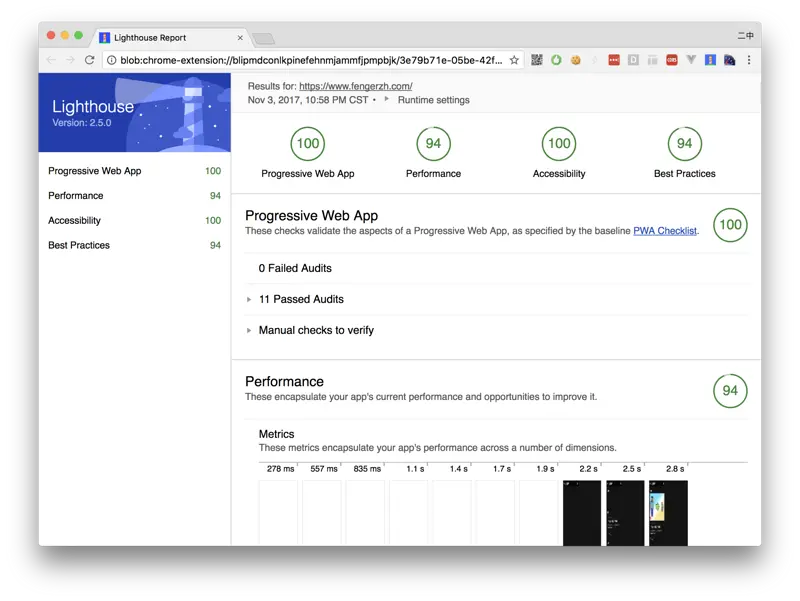800x601 pixels.
Task: Open the 1.1 s filmstrip frame
Action: point(408,513)
